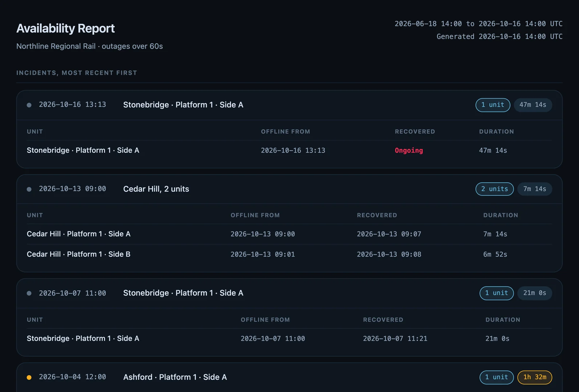Viewport: 579px width, 392px height.
Task: Click 'INCIDENTS, MOST RECENT FIRST' section heading
Action: click(77, 73)
